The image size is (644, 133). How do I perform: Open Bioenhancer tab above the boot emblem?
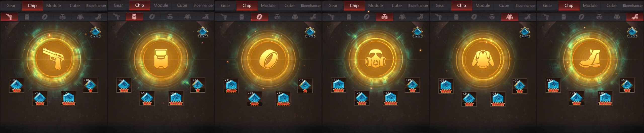point(633,5)
